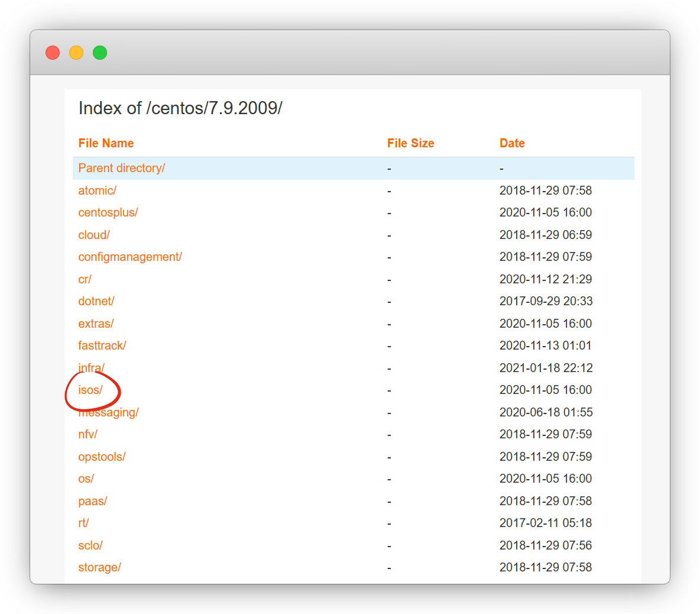
Task: Sort listing by Date column header
Action: (x=512, y=143)
